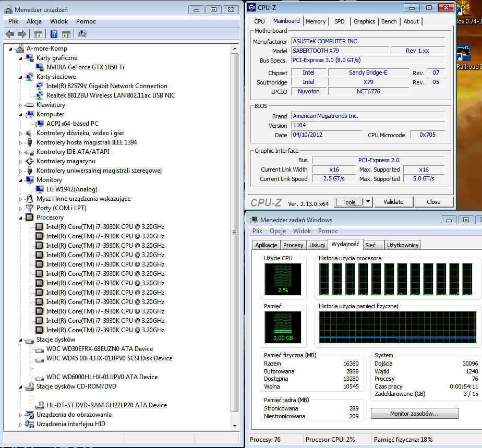Select Intel 82579V Gigabit Network Connection
This screenshot has height=448, width=482.
106,86
